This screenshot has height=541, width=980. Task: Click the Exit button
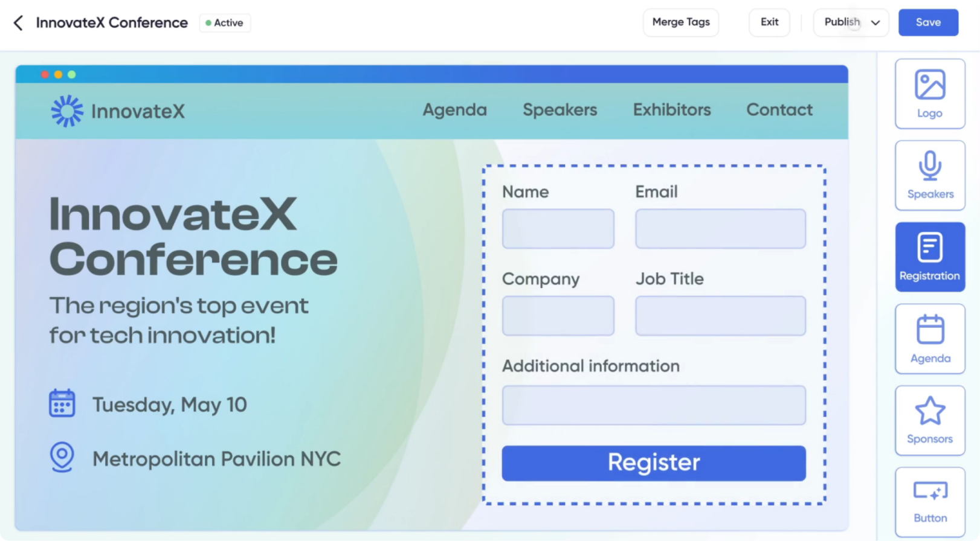(769, 22)
